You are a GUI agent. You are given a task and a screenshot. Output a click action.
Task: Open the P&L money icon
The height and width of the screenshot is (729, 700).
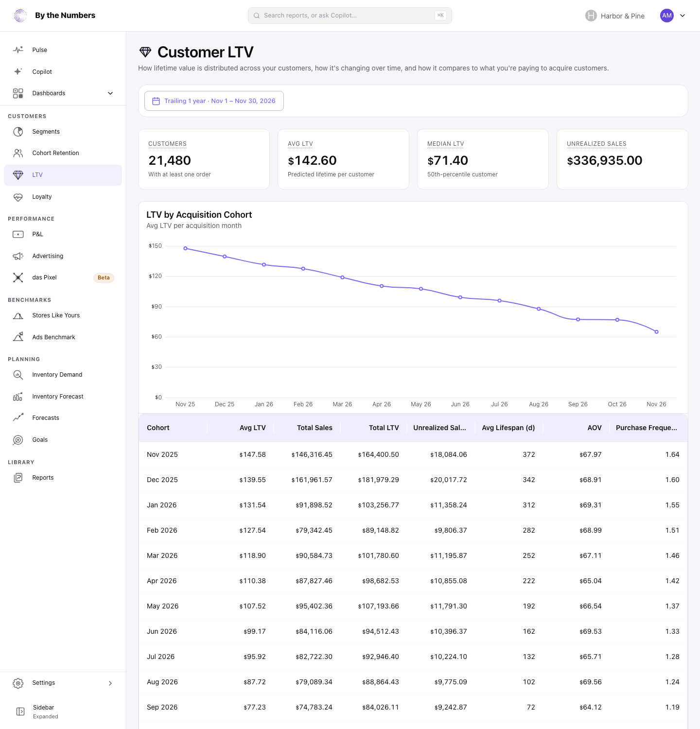[18, 234]
